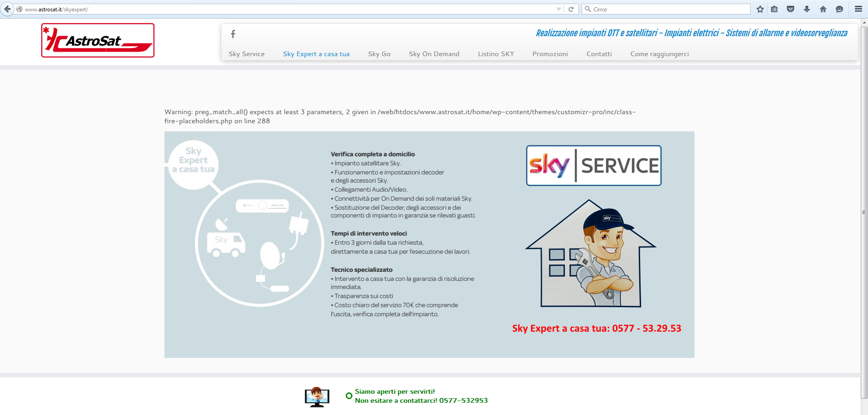The image size is (868, 415).
Task: Bookmark this page with the star icon
Action: 760,9
